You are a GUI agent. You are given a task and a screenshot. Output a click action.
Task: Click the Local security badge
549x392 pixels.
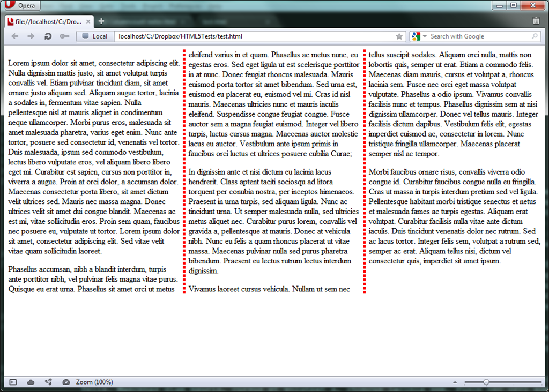[x=94, y=36]
